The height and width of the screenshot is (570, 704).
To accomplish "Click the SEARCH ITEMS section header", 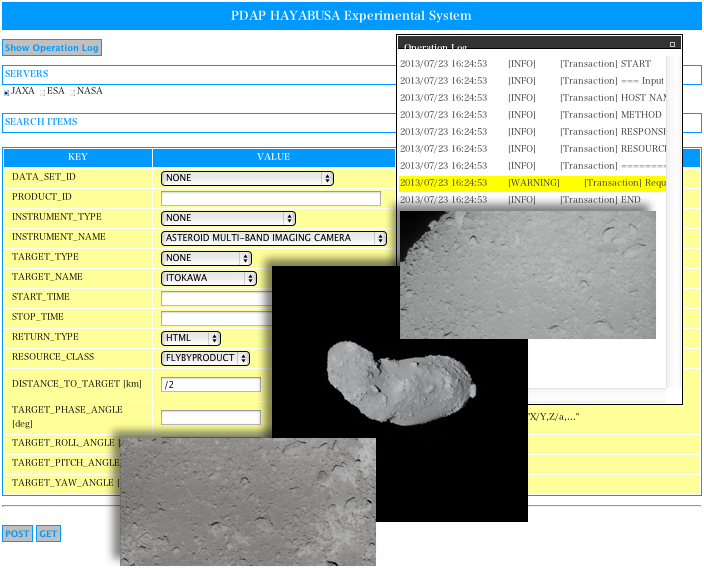I will (x=199, y=123).
